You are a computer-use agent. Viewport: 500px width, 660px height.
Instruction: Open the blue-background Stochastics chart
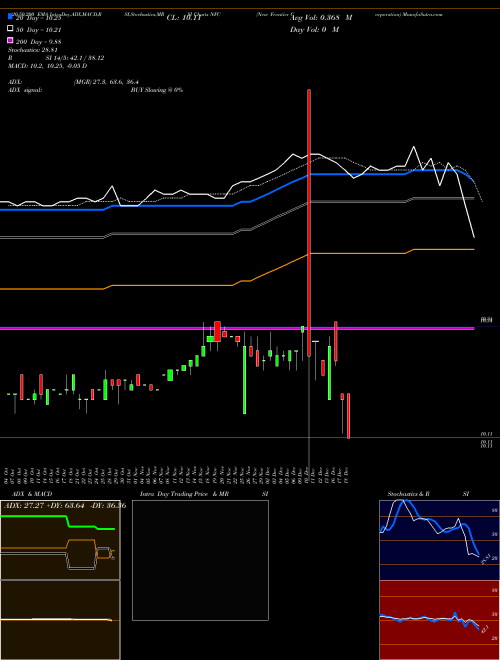pos(439,540)
